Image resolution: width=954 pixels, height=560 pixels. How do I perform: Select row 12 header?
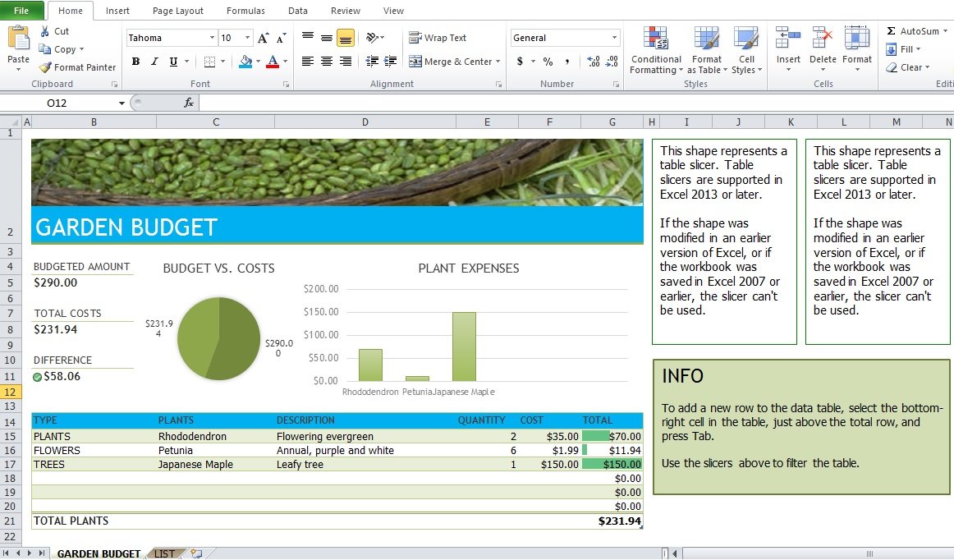click(11, 392)
